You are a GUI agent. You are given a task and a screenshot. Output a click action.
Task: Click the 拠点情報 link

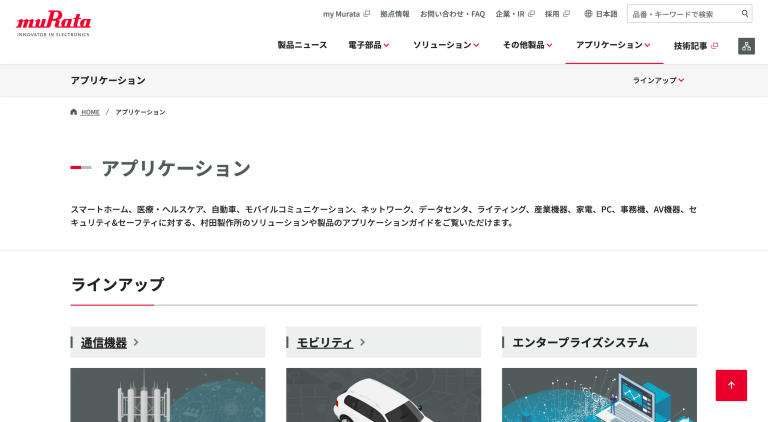tap(395, 14)
